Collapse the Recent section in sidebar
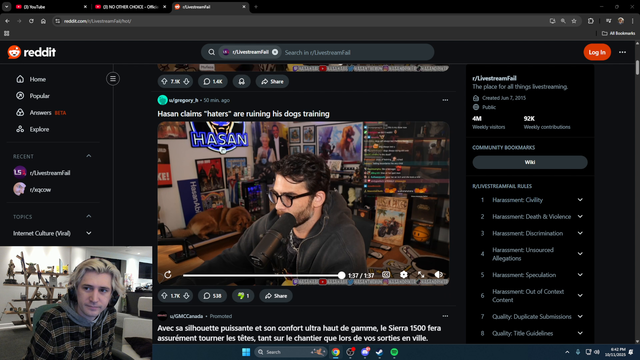Screen dimensions: 640x360 click(x=89, y=156)
